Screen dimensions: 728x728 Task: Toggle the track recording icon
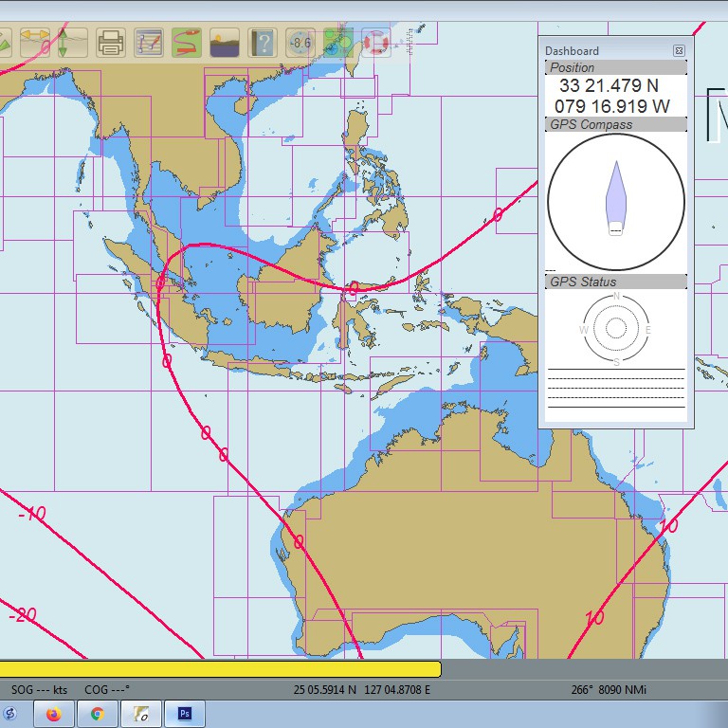click(x=186, y=43)
